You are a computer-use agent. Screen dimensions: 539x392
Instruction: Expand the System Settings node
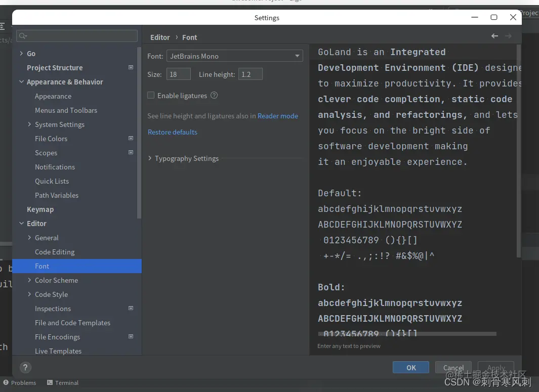pyautogui.click(x=29, y=124)
